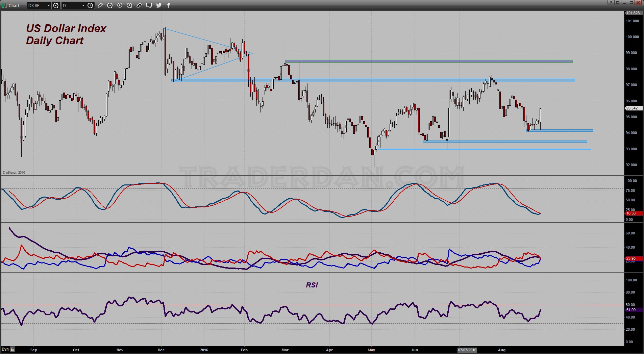This screenshot has height=354, width=644.
Task: Open the window layout dropdown in title bar
Action: [618, 2]
